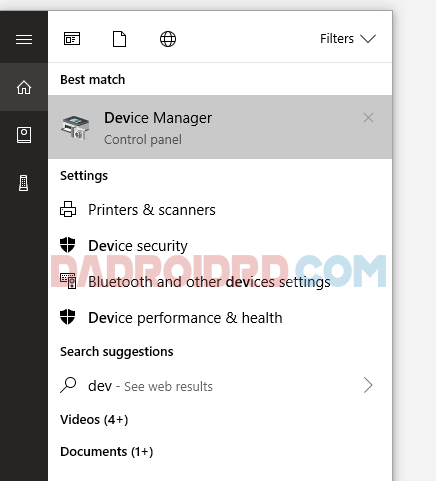Go to Home in the search sidebar
This screenshot has width=436, height=481.
tap(24, 87)
